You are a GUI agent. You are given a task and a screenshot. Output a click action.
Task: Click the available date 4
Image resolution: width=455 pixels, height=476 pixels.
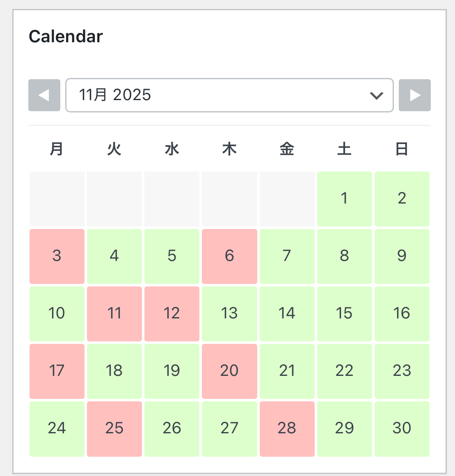tap(114, 256)
